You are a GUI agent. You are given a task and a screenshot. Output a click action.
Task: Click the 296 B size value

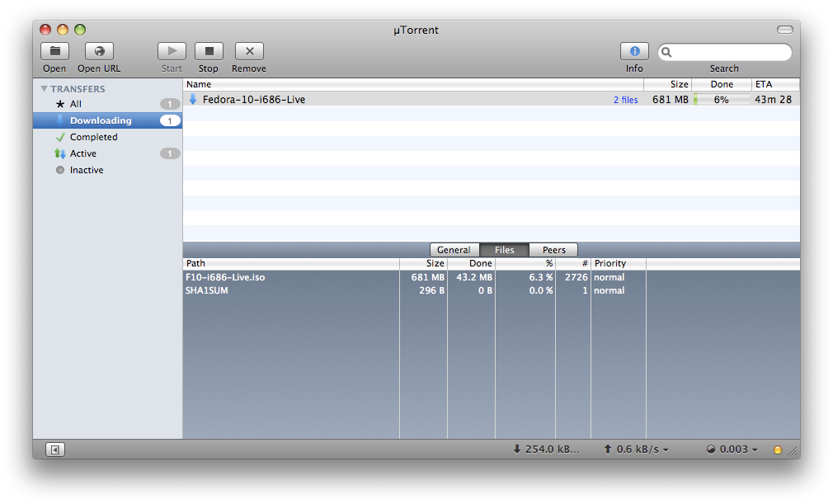(431, 290)
